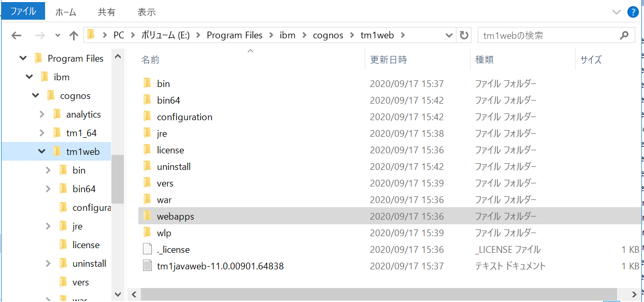Viewport: 644px width, 302px height.
Task: Open the help question mark icon
Action: coord(632,12)
